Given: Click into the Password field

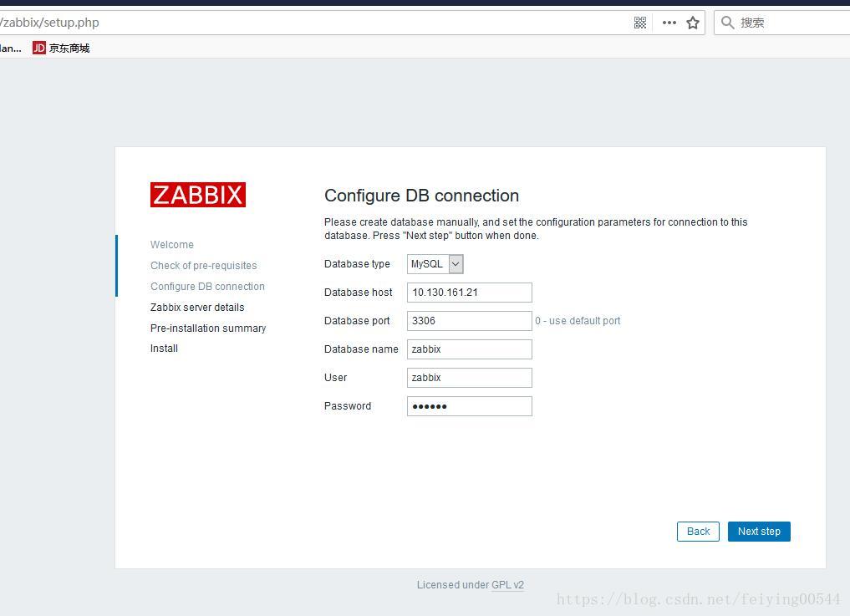Looking at the screenshot, I should click(x=470, y=406).
